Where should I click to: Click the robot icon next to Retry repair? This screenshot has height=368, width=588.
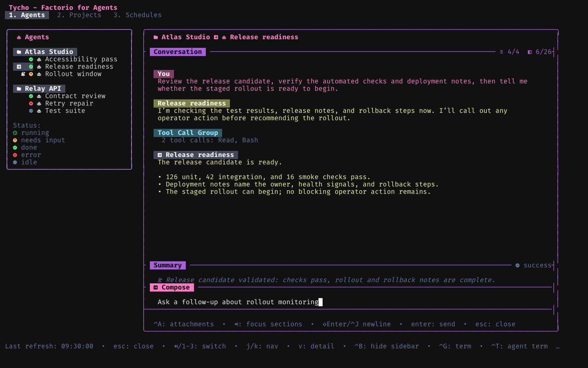[39, 103]
